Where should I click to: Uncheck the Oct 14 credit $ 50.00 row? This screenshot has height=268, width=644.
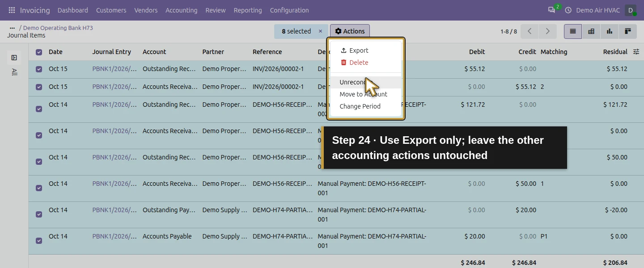tap(39, 188)
